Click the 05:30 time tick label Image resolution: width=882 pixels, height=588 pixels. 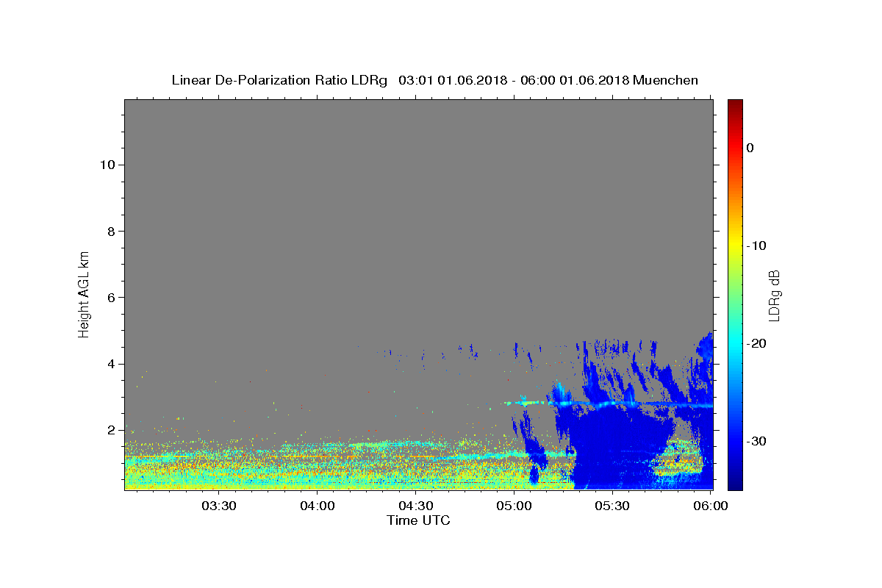[612, 506]
